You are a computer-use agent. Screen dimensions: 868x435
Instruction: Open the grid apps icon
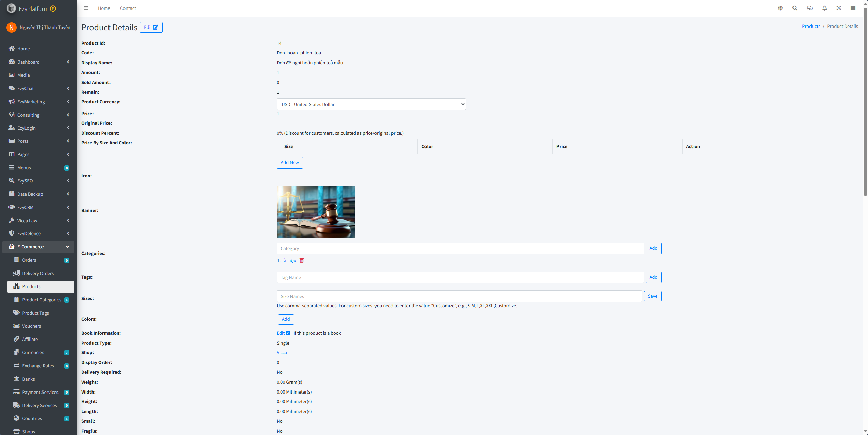coord(853,8)
